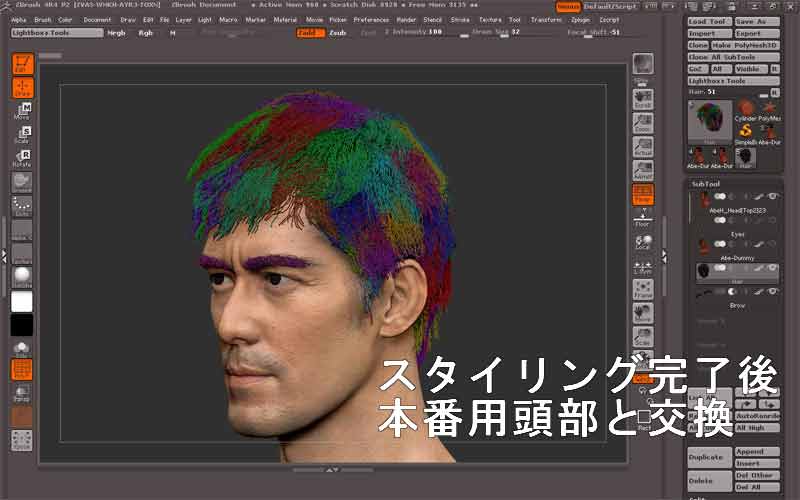Enable Zadd sculpt mode
The image size is (800, 500).
(x=310, y=33)
